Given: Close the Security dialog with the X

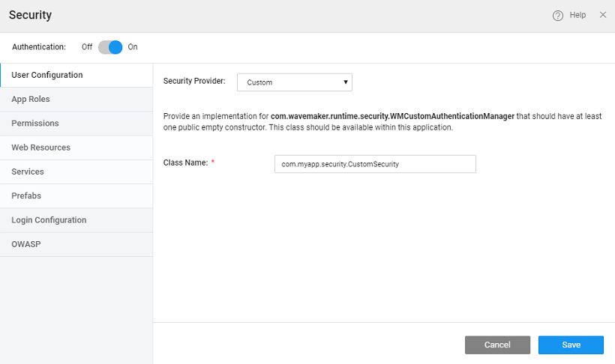Looking at the screenshot, I should (x=603, y=15).
